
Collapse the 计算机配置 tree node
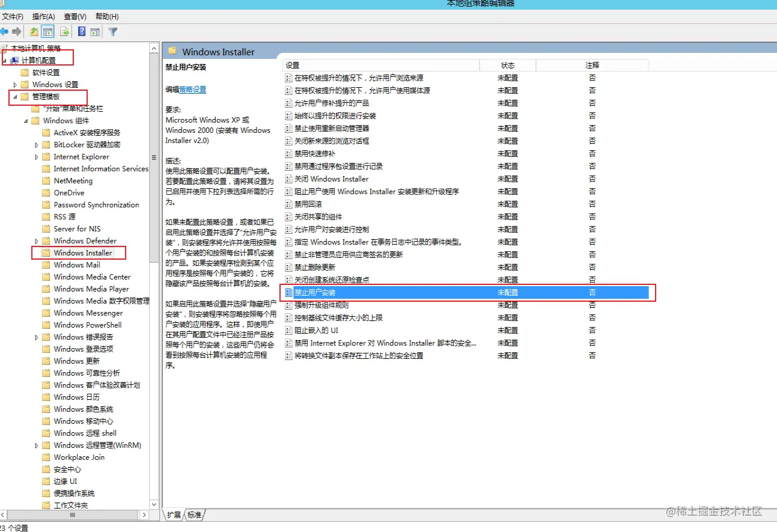click(5, 61)
